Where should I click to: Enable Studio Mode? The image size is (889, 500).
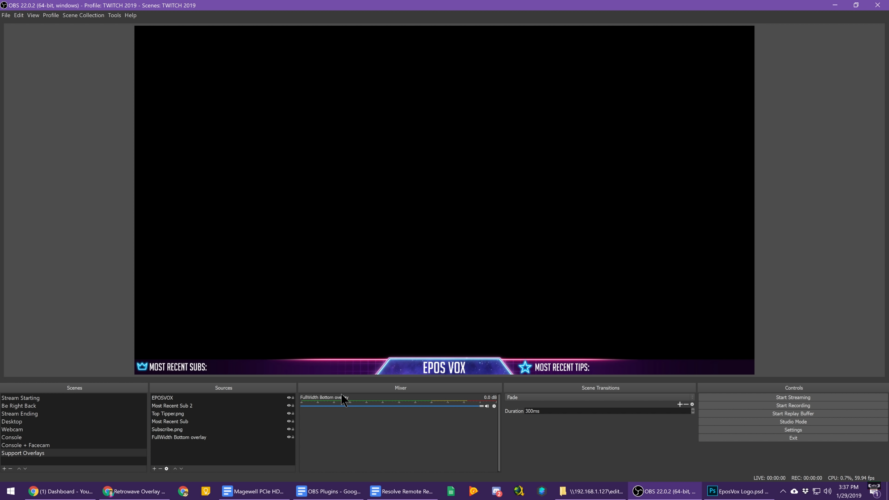(x=793, y=422)
